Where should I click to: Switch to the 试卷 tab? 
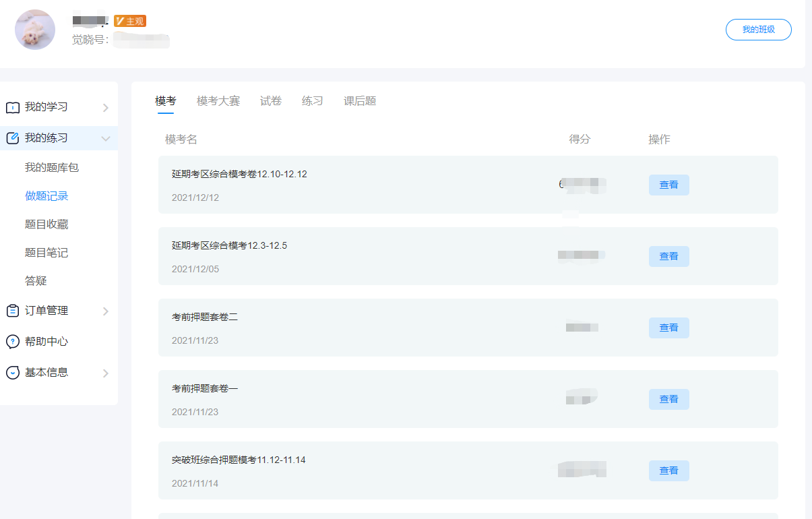tap(271, 101)
